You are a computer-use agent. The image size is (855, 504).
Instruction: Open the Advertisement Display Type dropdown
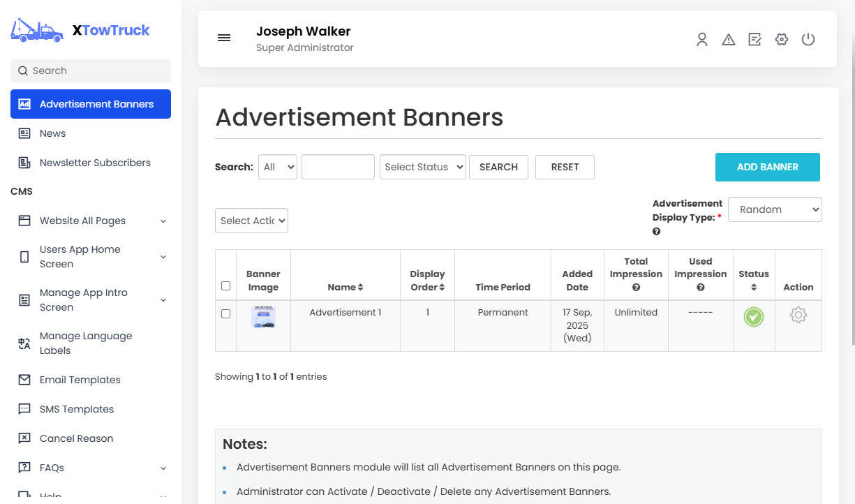tap(775, 209)
